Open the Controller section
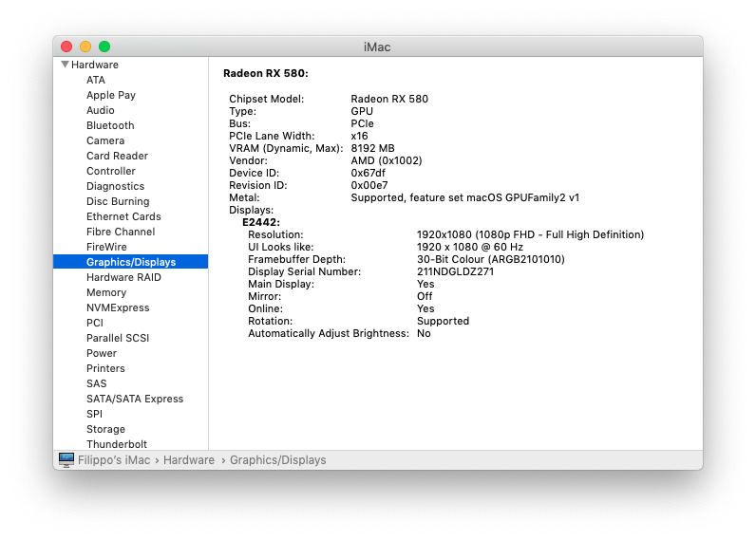This screenshot has height=540, width=756. pyautogui.click(x=111, y=171)
